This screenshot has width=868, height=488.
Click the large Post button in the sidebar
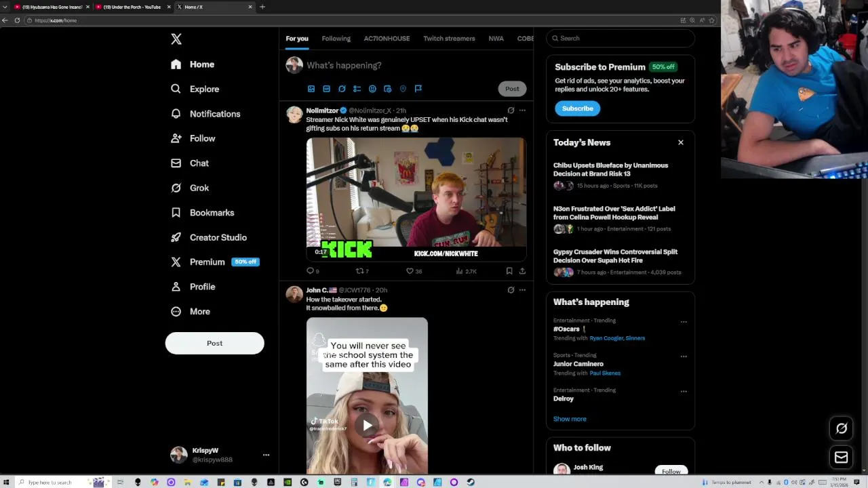coord(214,343)
